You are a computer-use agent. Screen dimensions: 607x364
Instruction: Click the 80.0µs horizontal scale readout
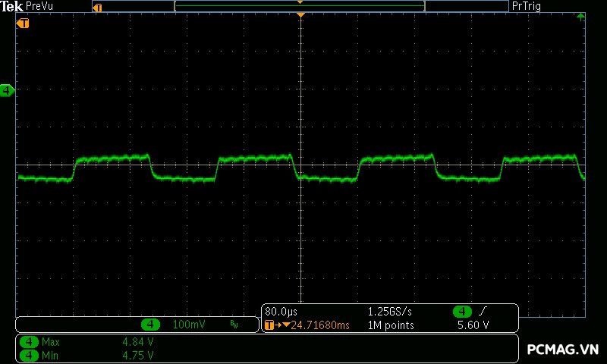click(x=281, y=312)
